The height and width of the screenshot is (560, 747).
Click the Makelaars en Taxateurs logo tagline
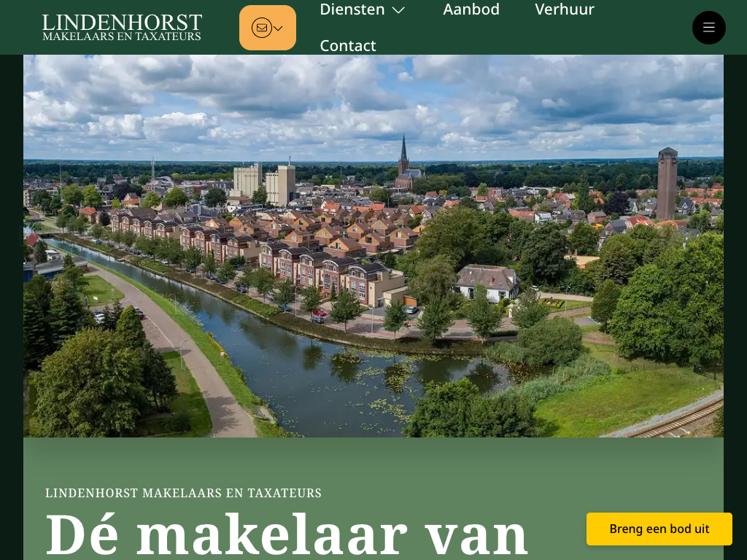click(122, 36)
